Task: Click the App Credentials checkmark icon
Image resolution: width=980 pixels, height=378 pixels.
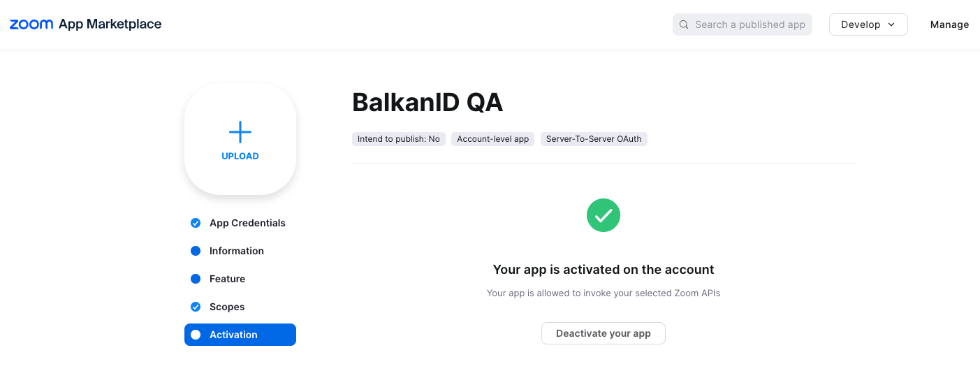Action: point(196,223)
